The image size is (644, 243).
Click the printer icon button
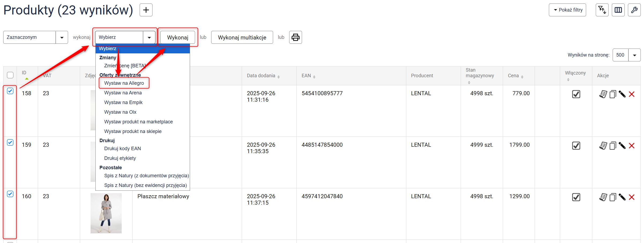click(295, 37)
